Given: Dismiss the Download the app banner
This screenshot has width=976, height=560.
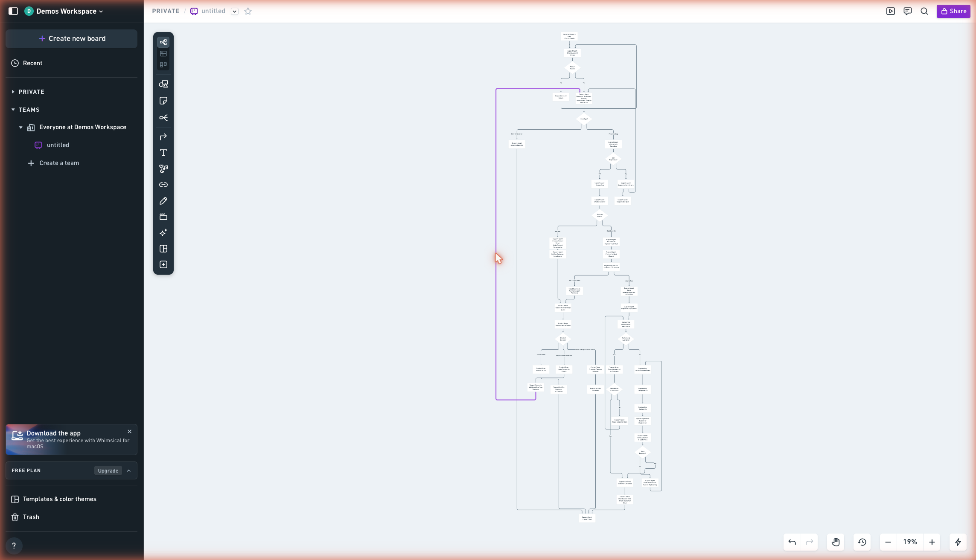Looking at the screenshot, I should (130, 432).
